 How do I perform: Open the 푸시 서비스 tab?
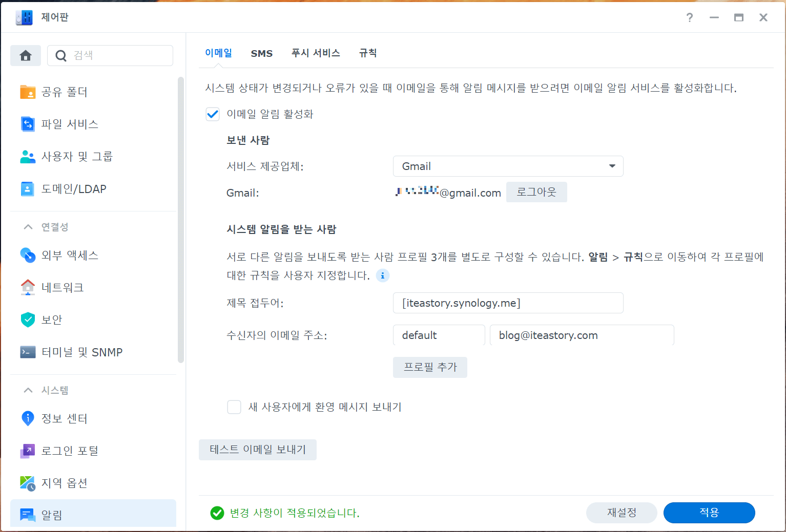point(316,53)
